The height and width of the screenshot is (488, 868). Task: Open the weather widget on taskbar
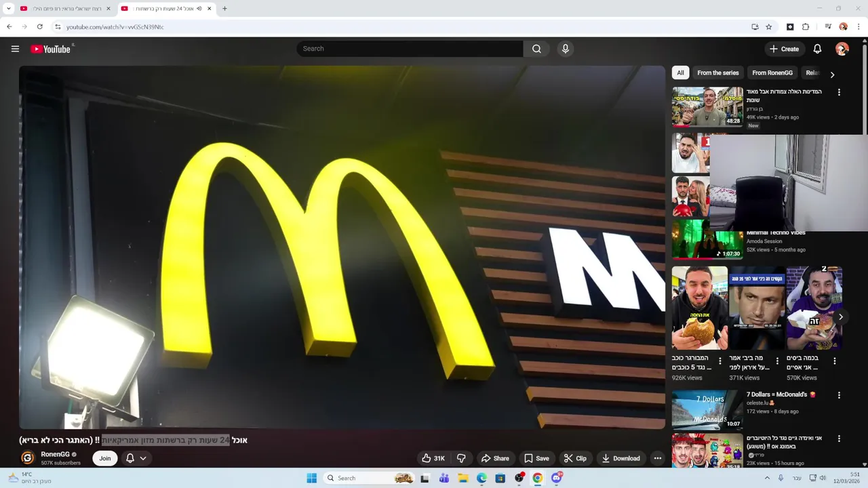click(x=30, y=478)
